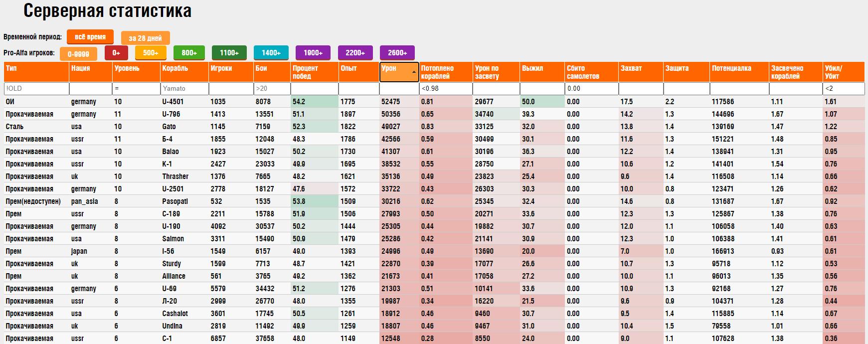Screen dimensions: 868x344
Task: Sort table by 'Бои' column header
Action: pos(272,72)
